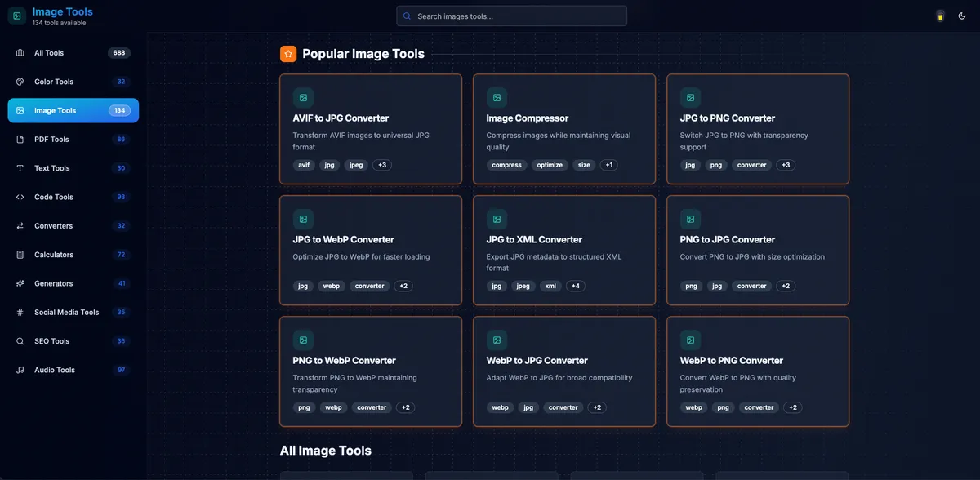Viewport: 980px width, 480px height.
Task: Click the size tag on Image Compressor
Action: coord(584,165)
